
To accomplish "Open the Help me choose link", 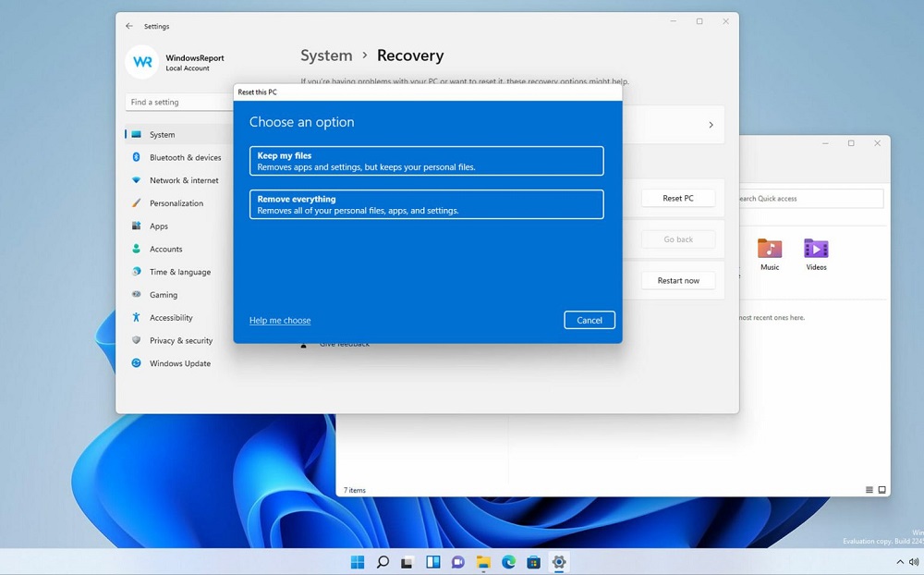I will tap(280, 320).
